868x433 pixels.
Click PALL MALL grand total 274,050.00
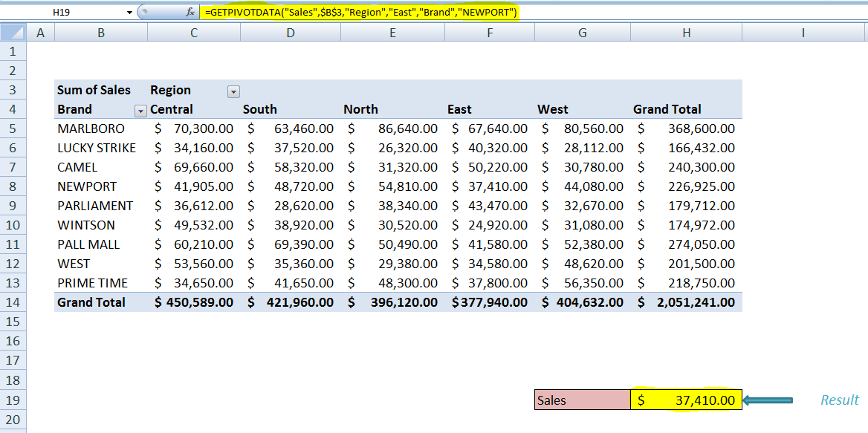tap(687, 244)
